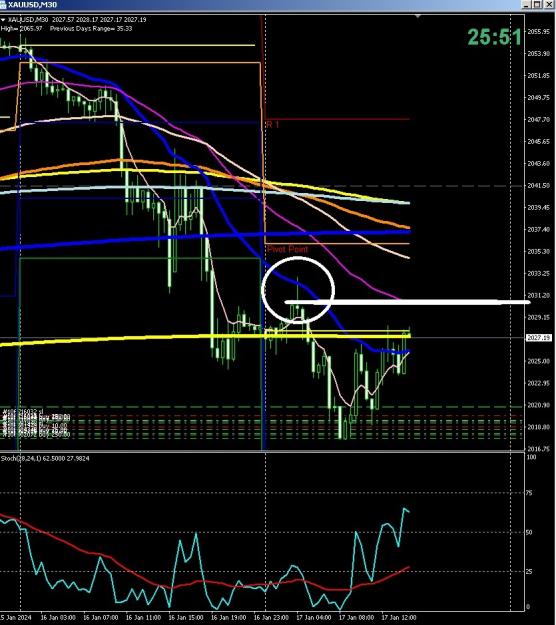Click the XAUUSD chart window title icon

coord(3,4)
